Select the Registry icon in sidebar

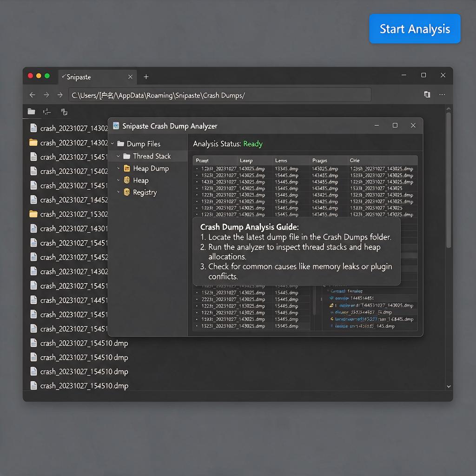tap(127, 192)
